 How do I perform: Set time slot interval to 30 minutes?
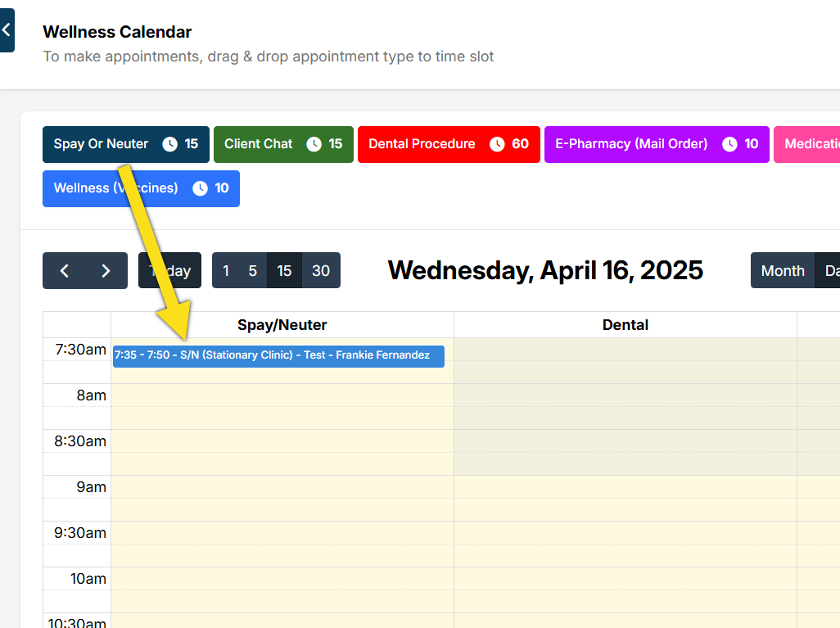click(x=321, y=271)
